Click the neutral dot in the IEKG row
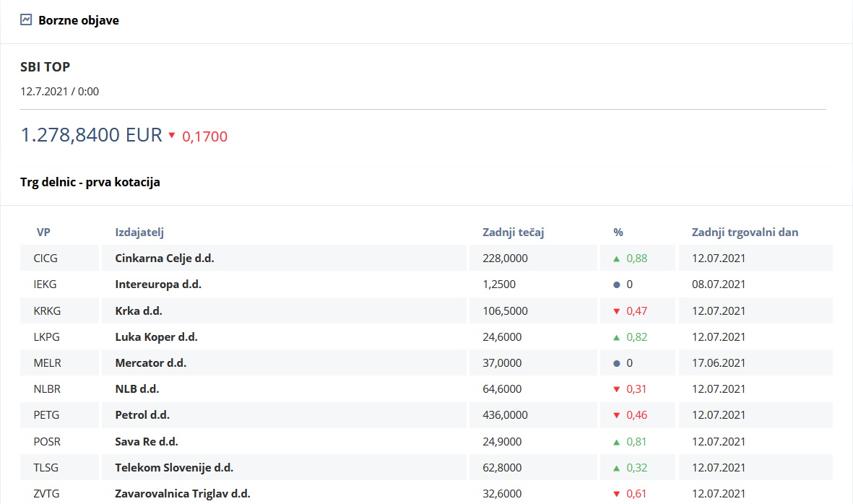This screenshot has height=504, width=853. tap(616, 285)
